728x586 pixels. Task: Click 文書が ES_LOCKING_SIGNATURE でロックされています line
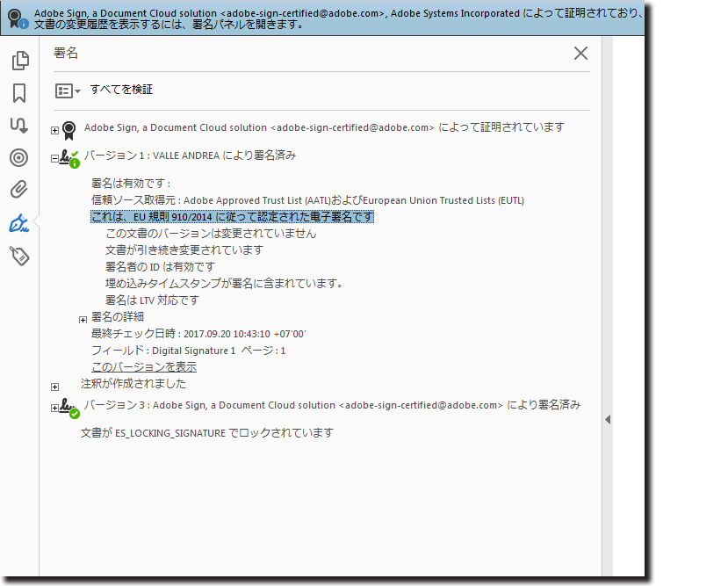click(207, 433)
